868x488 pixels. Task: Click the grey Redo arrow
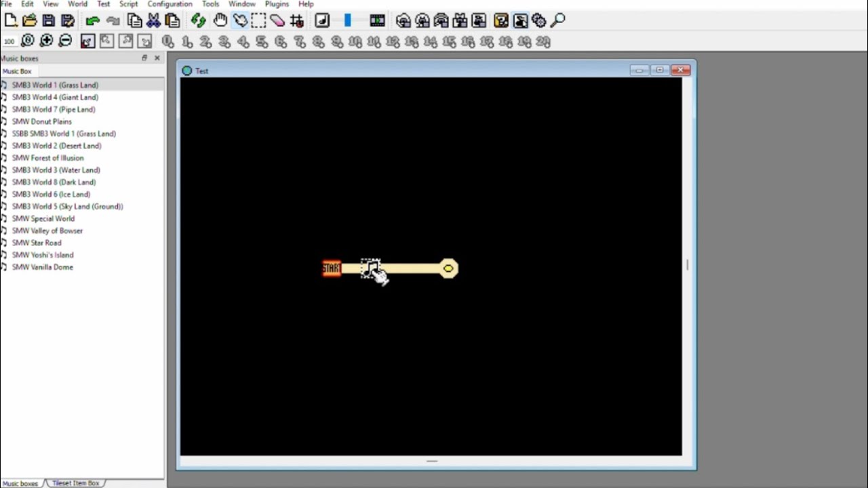113,20
